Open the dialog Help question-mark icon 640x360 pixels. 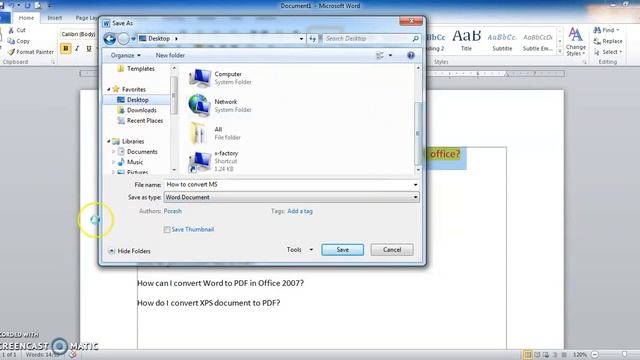(x=411, y=55)
